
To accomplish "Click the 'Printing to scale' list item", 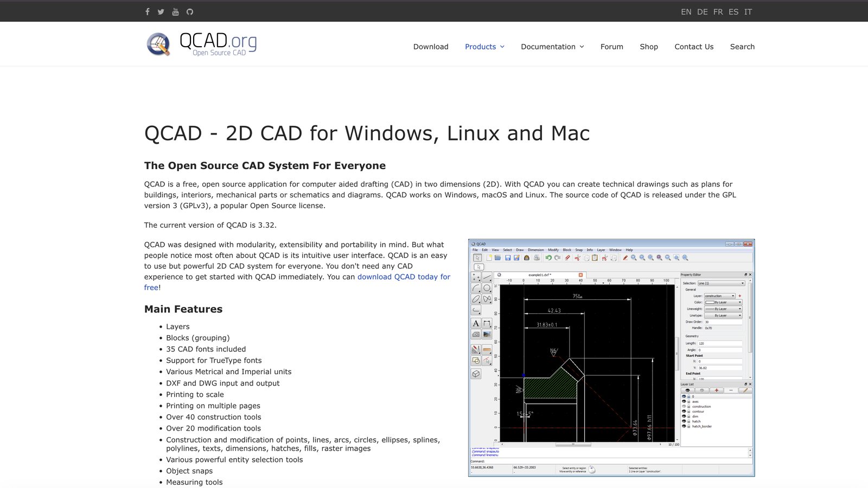I will coord(195,395).
